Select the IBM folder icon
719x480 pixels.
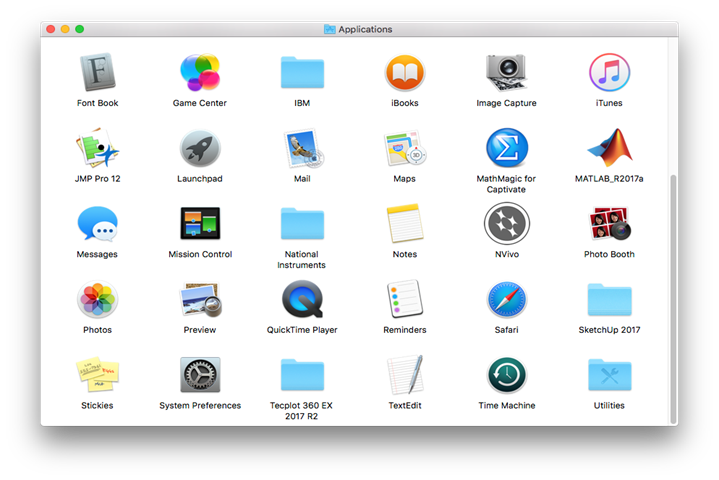pyautogui.click(x=302, y=72)
